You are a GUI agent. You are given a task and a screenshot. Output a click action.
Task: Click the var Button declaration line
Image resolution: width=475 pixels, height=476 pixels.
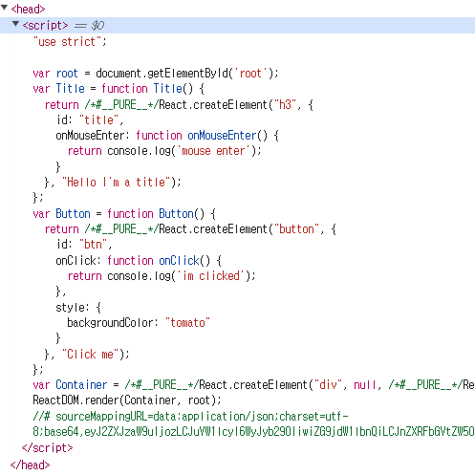(x=124, y=214)
